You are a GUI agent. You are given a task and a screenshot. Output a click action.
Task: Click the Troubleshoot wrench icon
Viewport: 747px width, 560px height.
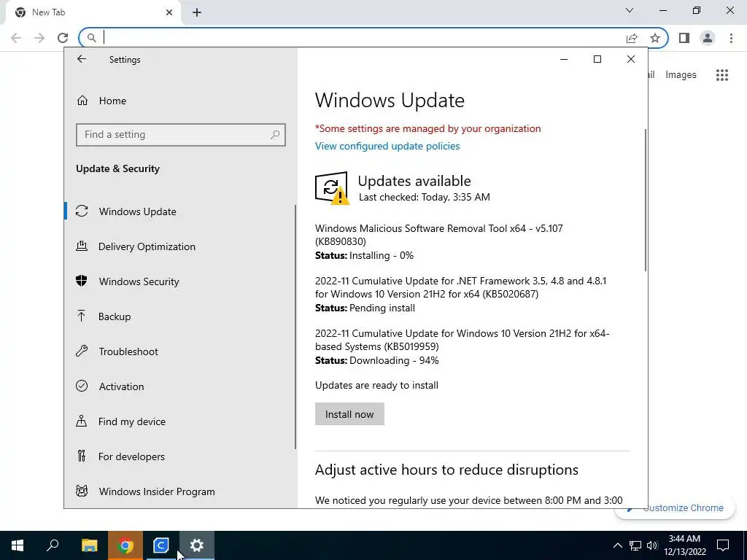coord(82,351)
